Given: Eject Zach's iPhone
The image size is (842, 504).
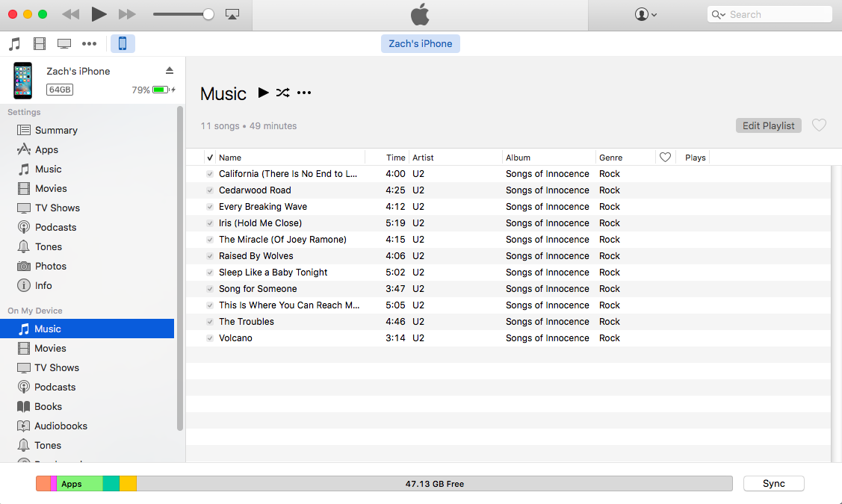Looking at the screenshot, I should click(170, 70).
